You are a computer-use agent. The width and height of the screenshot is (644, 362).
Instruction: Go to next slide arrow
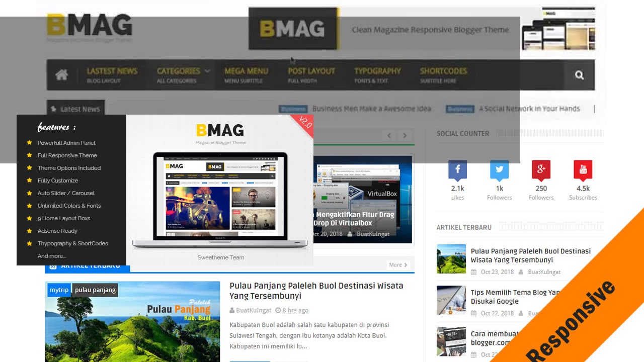405,136
